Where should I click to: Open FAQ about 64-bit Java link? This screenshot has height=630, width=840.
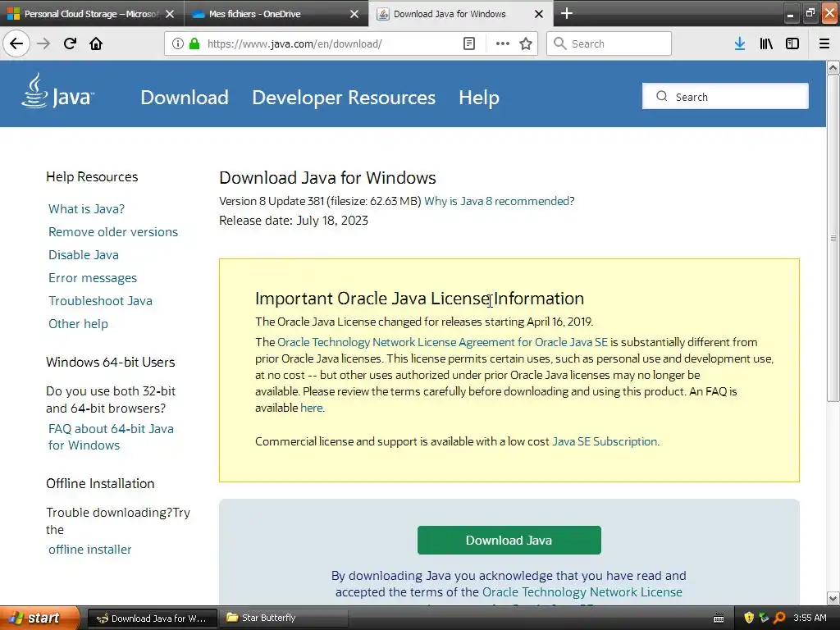click(x=111, y=436)
